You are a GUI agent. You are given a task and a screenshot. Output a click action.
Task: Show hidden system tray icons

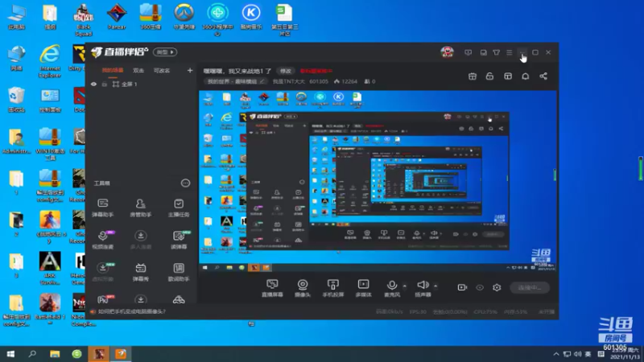coord(556,354)
